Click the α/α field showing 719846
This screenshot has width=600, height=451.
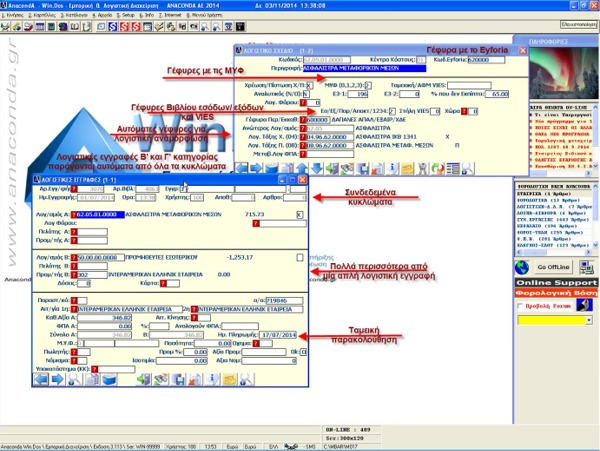(x=284, y=301)
